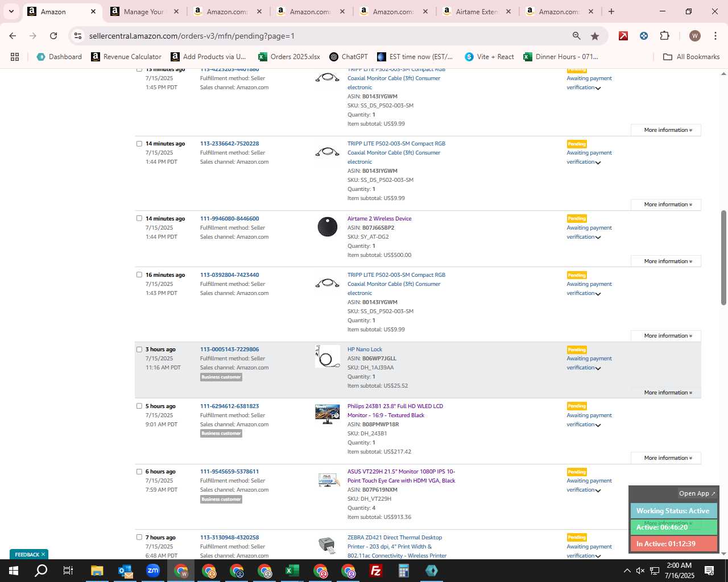The height and width of the screenshot is (582, 728).
Task: Open the zoom magnifier icon in address bar
Action: [x=577, y=36]
